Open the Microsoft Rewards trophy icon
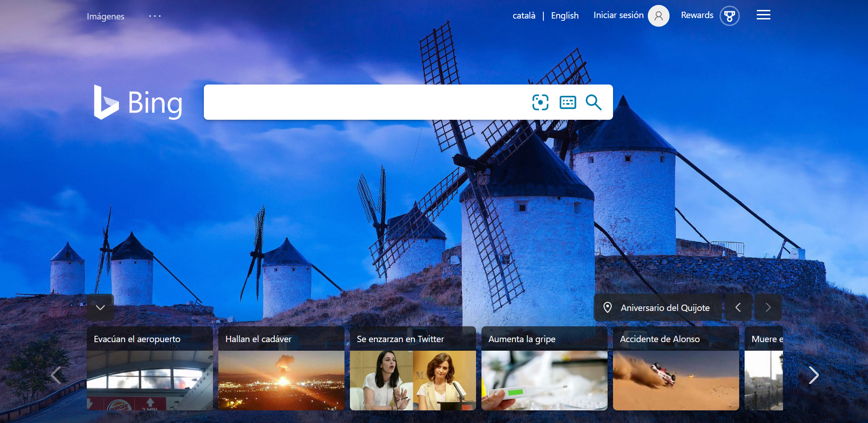The image size is (868, 423). coord(730,15)
